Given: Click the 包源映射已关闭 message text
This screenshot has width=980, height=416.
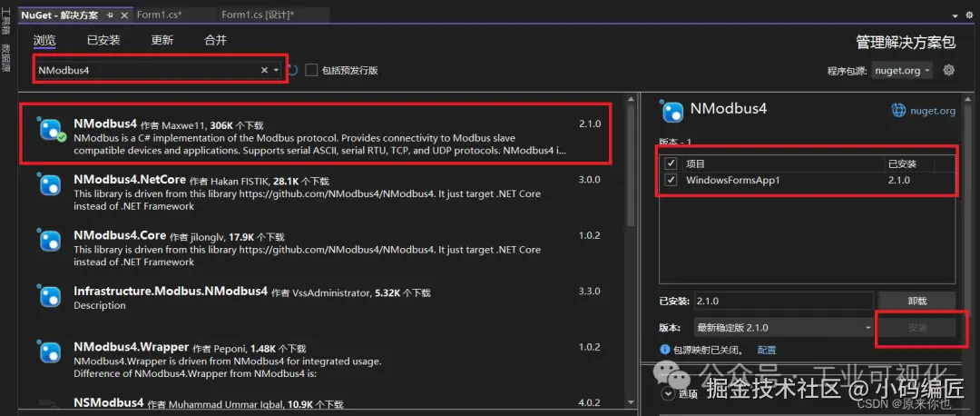Looking at the screenshot, I should pyautogui.click(x=709, y=350).
